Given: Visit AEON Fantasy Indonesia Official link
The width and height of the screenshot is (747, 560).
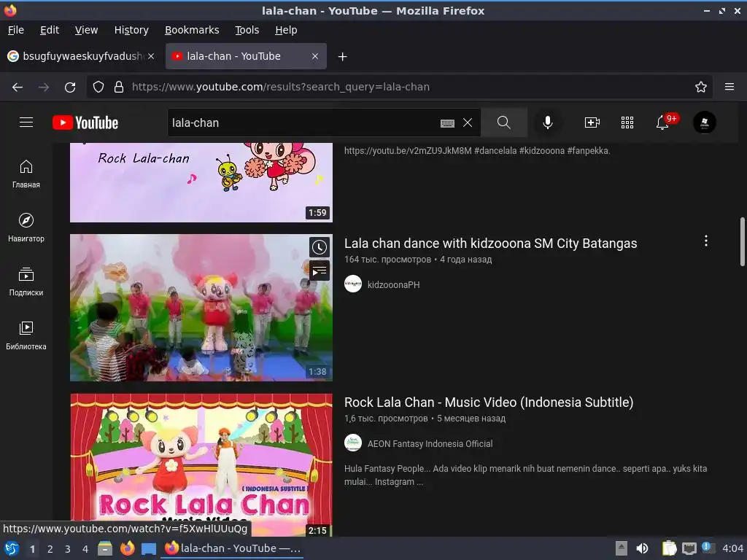Looking at the screenshot, I should [430, 444].
